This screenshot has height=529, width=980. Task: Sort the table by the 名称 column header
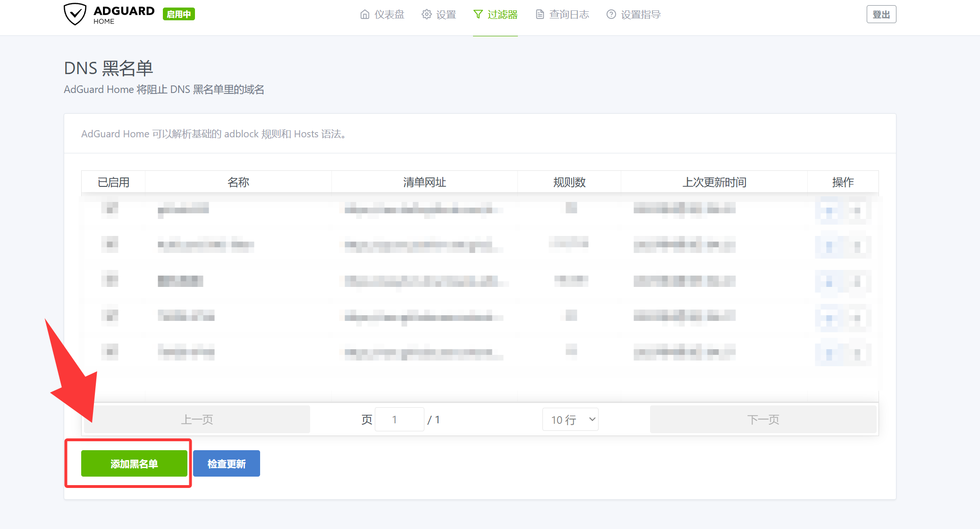pos(238,182)
